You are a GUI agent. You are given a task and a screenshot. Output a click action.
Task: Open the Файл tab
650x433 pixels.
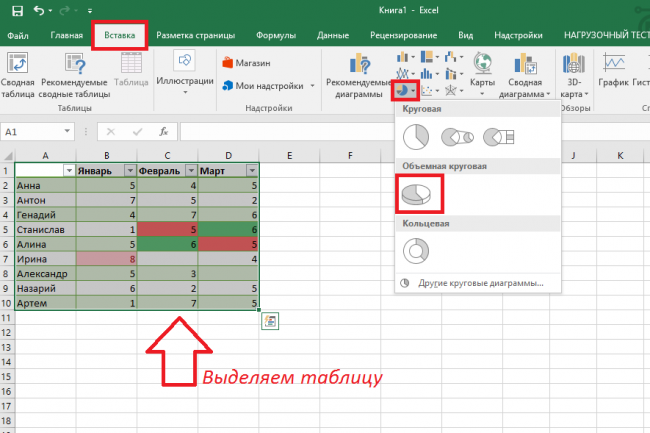click(x=18, y=36)
